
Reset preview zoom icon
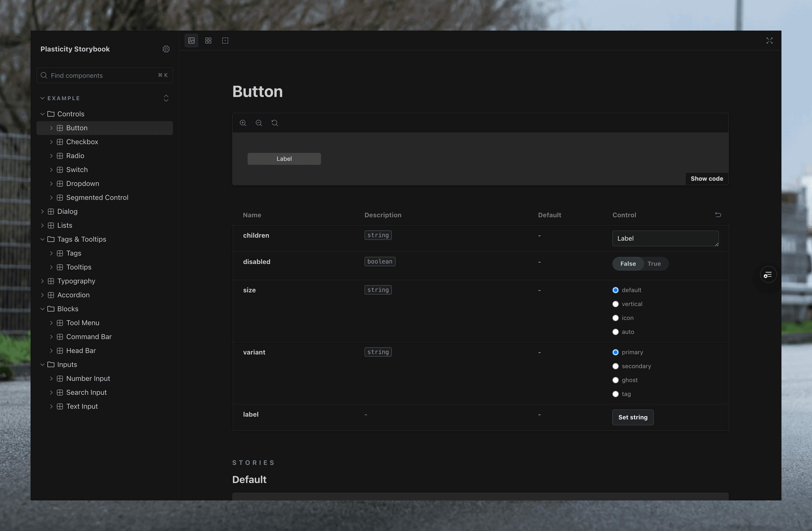coord(275,123)
